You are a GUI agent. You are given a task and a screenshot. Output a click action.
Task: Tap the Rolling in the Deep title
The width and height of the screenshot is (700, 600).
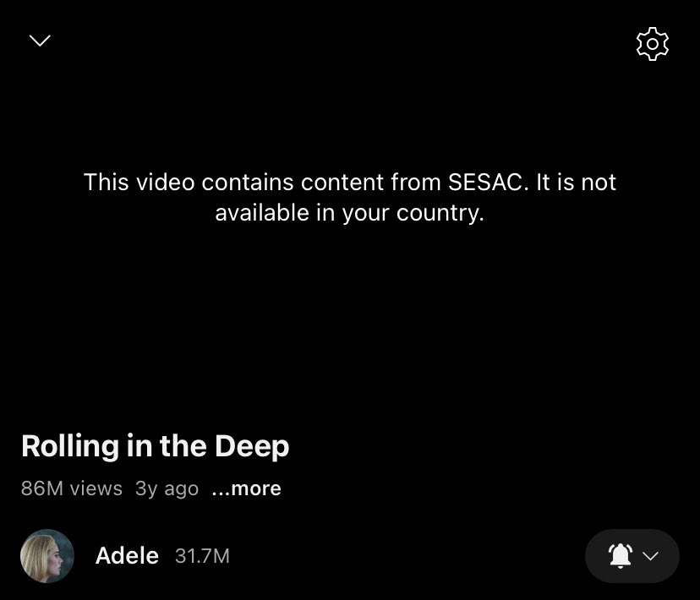[156, 446]
